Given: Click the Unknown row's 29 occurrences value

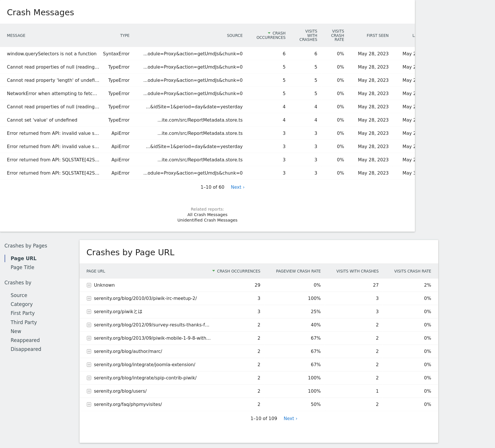Looking at the screenshot, I should tap(257, 285).
